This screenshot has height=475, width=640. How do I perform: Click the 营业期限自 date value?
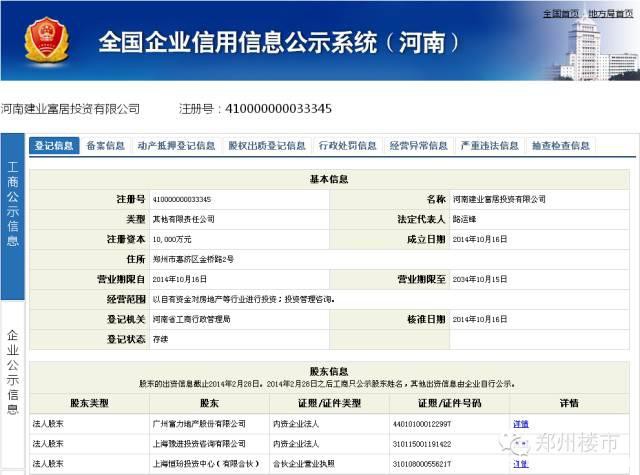180,280
